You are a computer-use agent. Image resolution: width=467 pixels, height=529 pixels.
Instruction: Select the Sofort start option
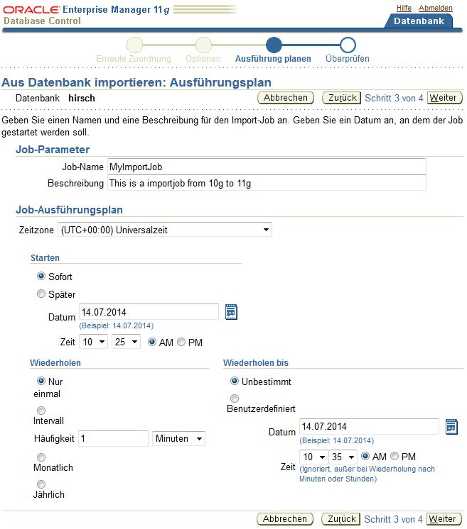click(x=41, y=276)
